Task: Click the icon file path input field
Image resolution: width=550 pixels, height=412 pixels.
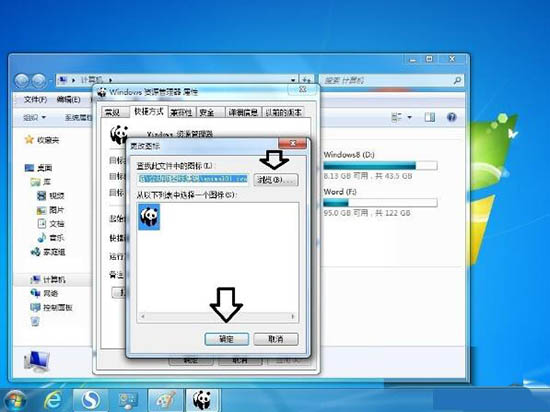Action: [x=193, y=179]
